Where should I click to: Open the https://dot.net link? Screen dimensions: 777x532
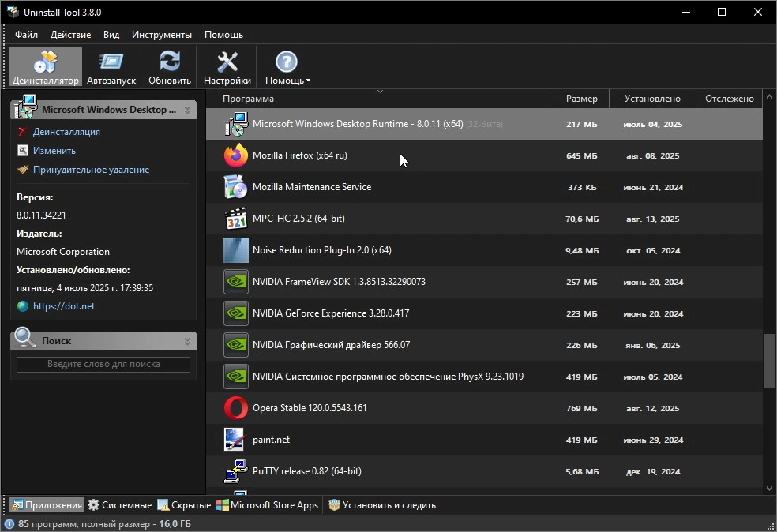click(64, 306)
